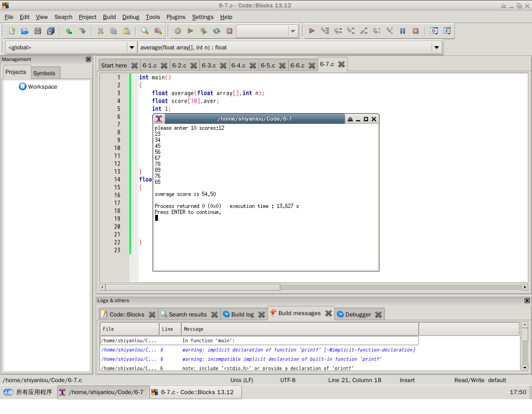The height and width of the screenshot is (414, 532).
Task: Click the Save all files icon
Action: click(51, 31)
